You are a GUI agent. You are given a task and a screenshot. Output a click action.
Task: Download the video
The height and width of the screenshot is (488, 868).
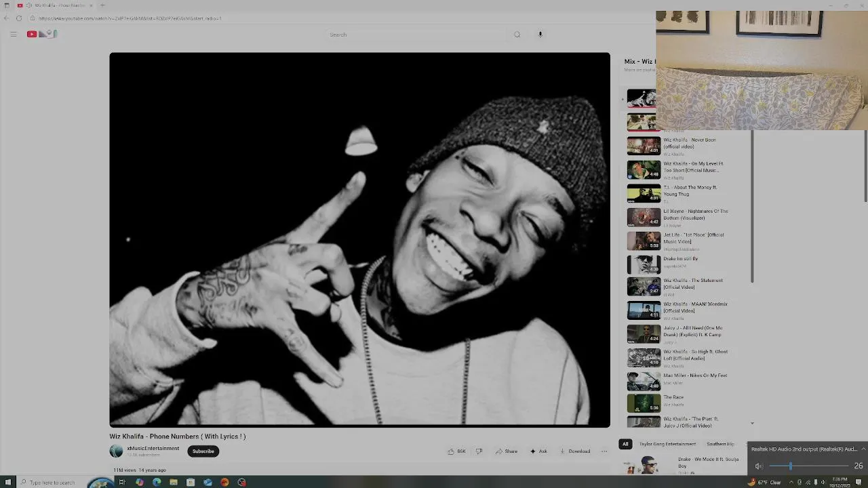click(575, 451)
